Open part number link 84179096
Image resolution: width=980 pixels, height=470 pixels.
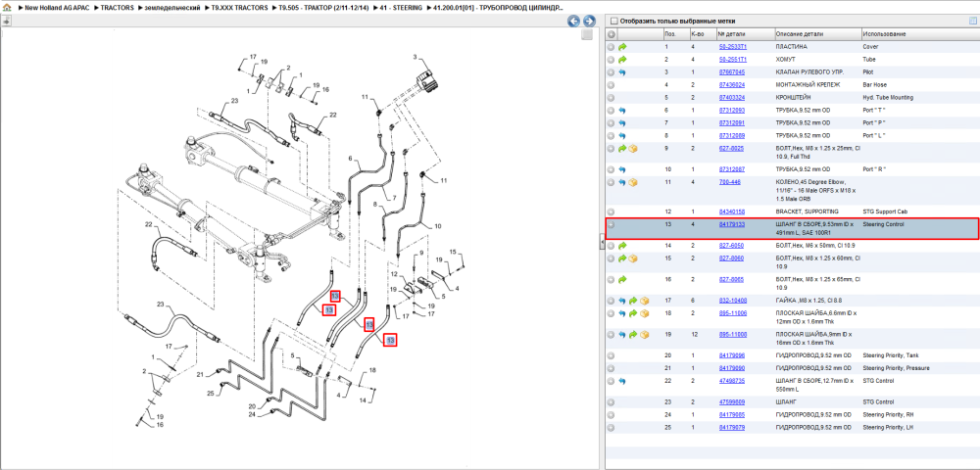(x=732, y=355)
